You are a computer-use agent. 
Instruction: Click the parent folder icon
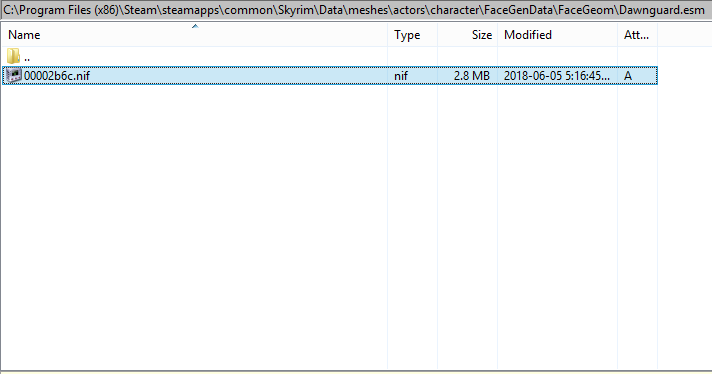click(x=13, y=56)
